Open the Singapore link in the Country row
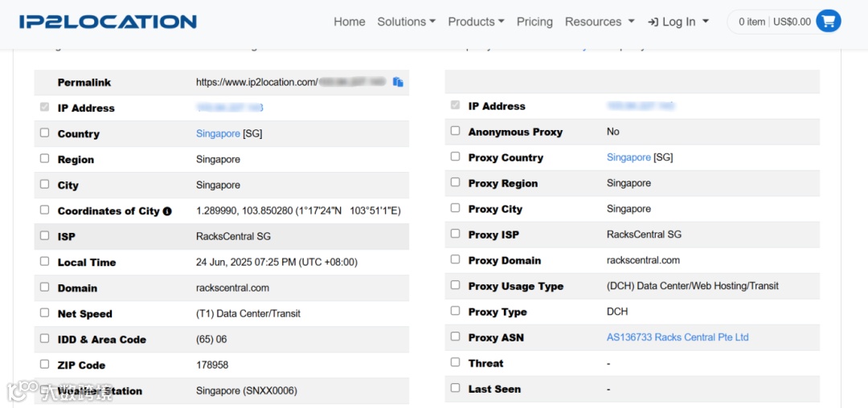This screenshot has width=868, height=408. pos(218,133)
